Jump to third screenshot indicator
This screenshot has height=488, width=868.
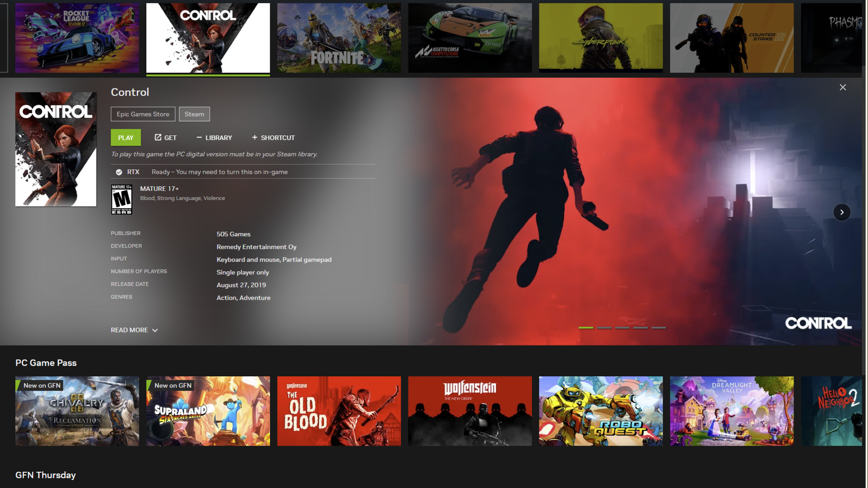(x=622, y=328)
